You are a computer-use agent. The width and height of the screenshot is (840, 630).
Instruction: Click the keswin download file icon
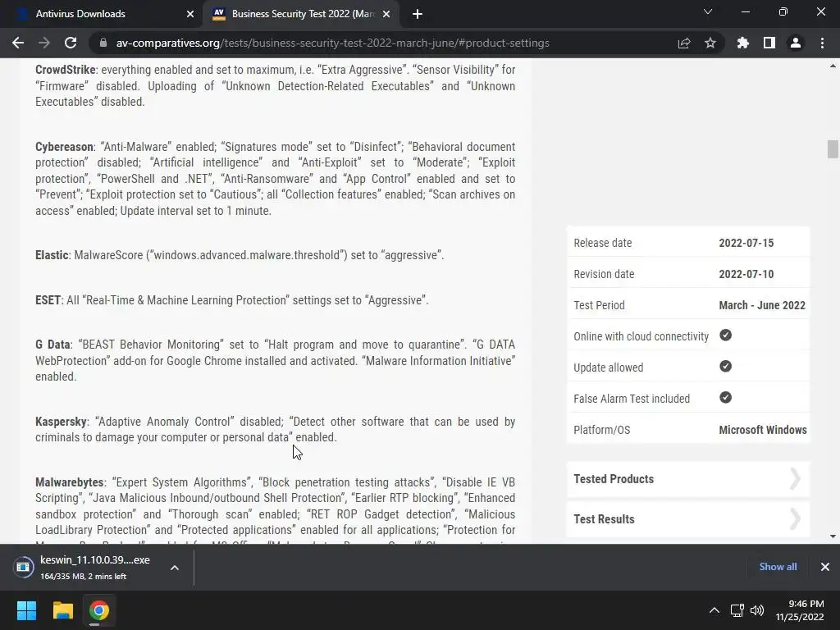point(23,567)
